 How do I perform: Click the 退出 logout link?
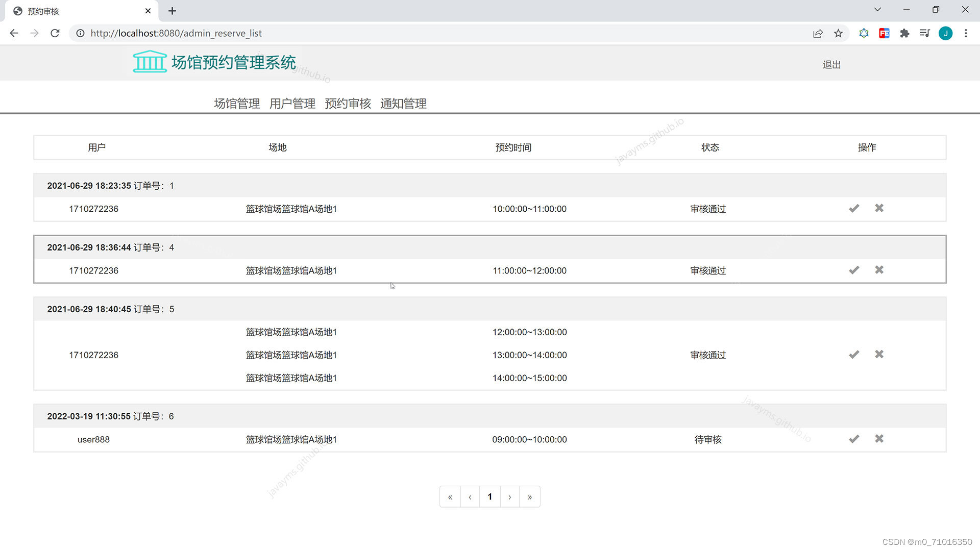831,65
